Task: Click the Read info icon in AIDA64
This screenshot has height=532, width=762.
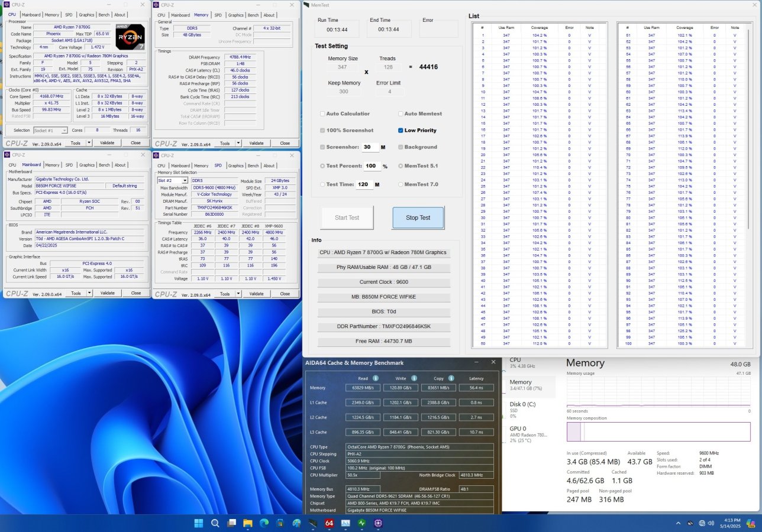Action: click(377, 378)
